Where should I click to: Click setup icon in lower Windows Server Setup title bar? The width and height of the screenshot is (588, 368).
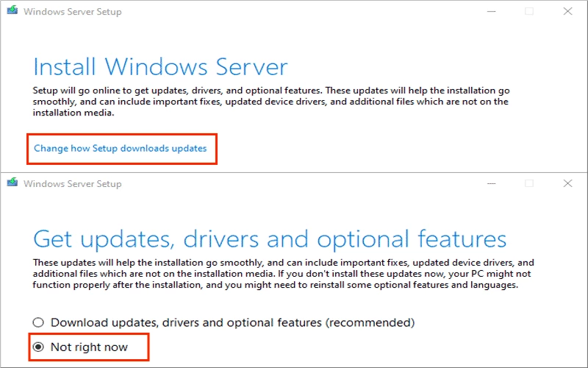(x=12, y=183)
